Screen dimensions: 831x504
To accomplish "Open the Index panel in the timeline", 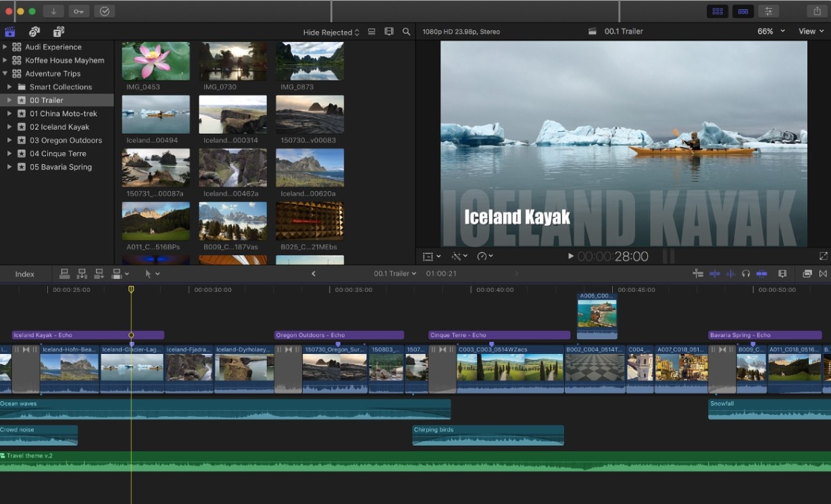I will [x=25, y=274].
